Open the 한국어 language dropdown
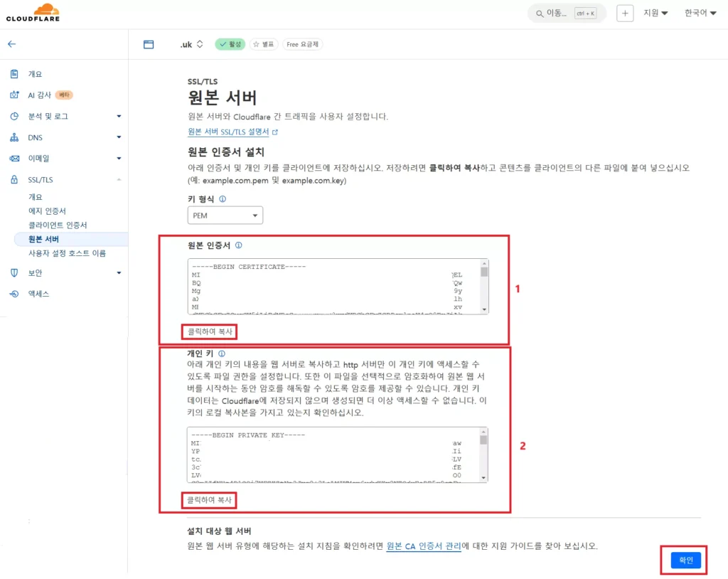 point(700,13)
